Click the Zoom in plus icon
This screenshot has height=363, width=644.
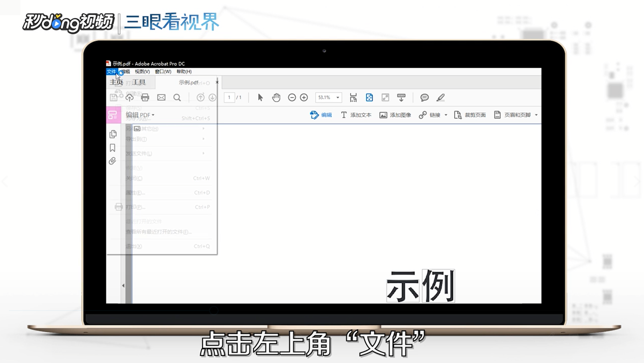[304, 97]
